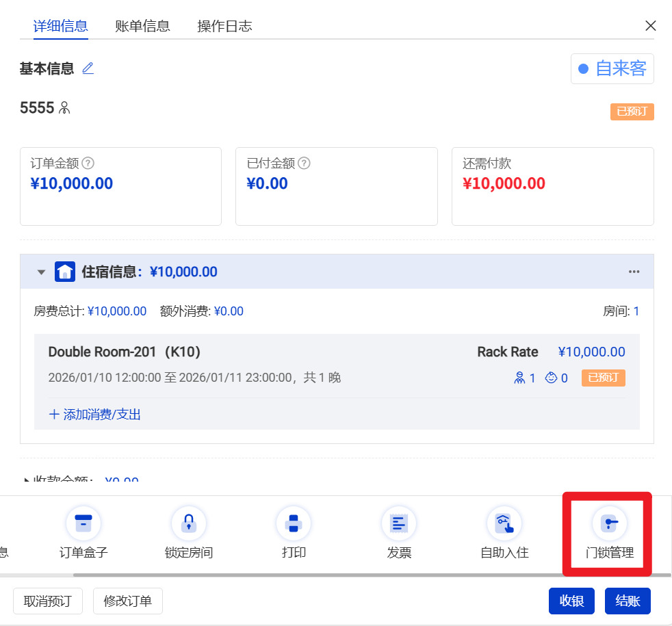The width and height of the screenshot is (672, 626).
Task: Collapse the 住宿信息 section arrow
Action: [x=42, y=272]
